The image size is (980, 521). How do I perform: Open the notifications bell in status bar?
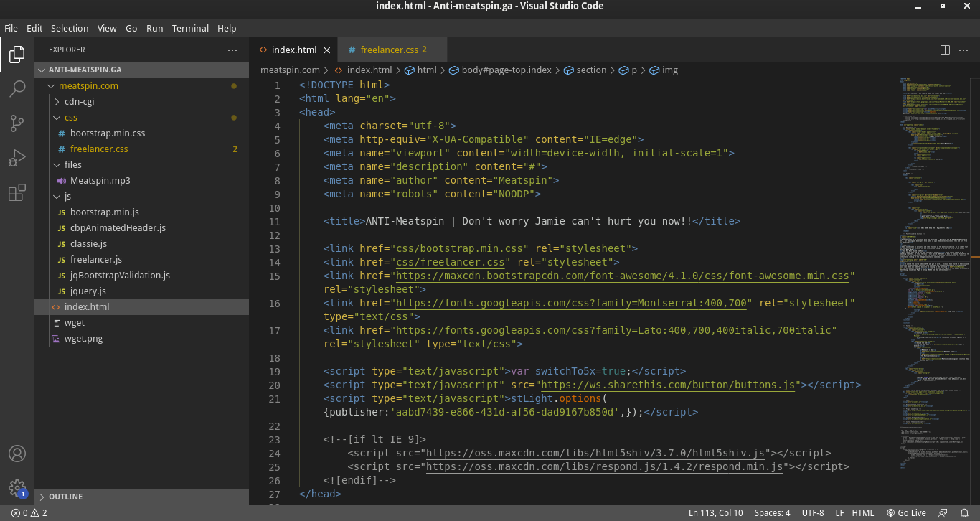pyautogui.click(x=965, y=513)
